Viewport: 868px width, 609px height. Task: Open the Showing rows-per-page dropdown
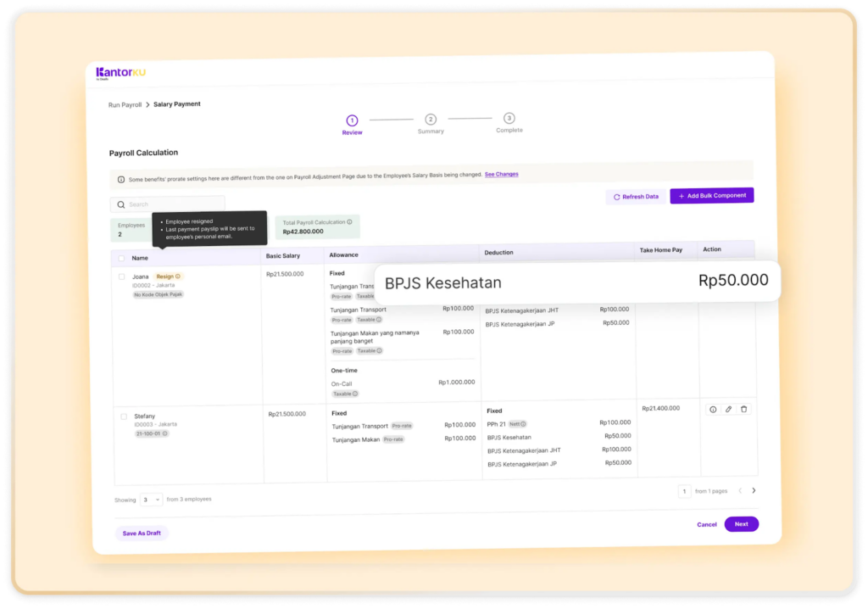[151, 500]
